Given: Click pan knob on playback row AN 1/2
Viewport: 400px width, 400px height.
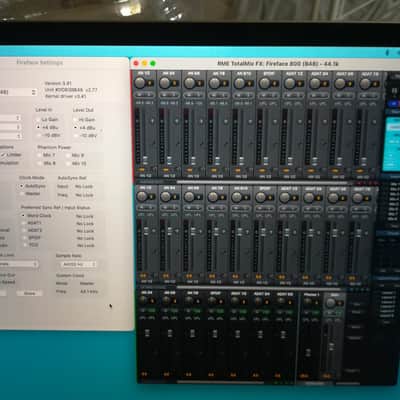Looking at the screenshot, I should [142, 197].
